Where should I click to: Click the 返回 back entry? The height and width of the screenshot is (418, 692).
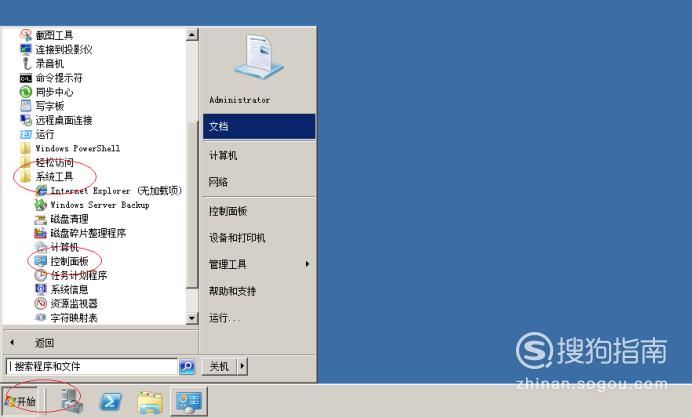[x=100, y=343]
